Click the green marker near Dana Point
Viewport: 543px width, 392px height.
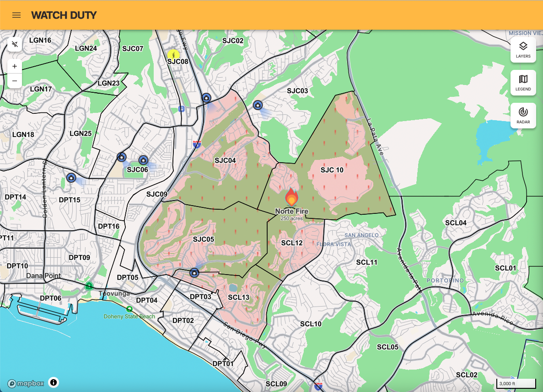click(89, 286)
